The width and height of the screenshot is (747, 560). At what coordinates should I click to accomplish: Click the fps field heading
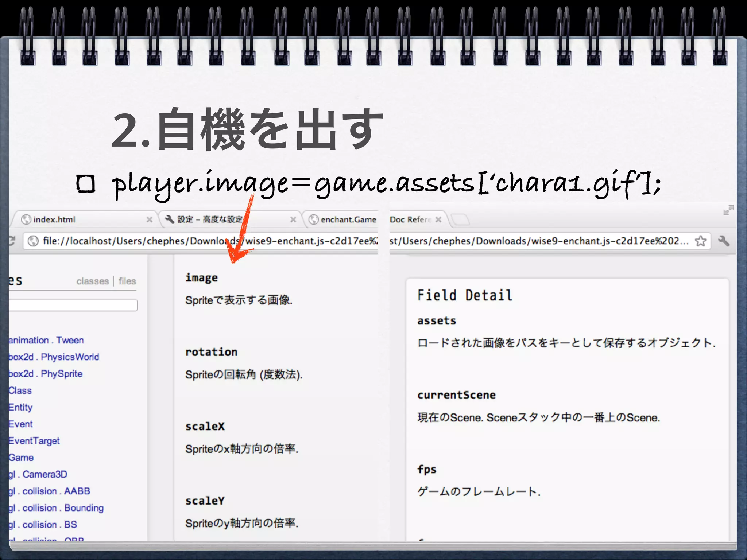(x=427, y=470)
